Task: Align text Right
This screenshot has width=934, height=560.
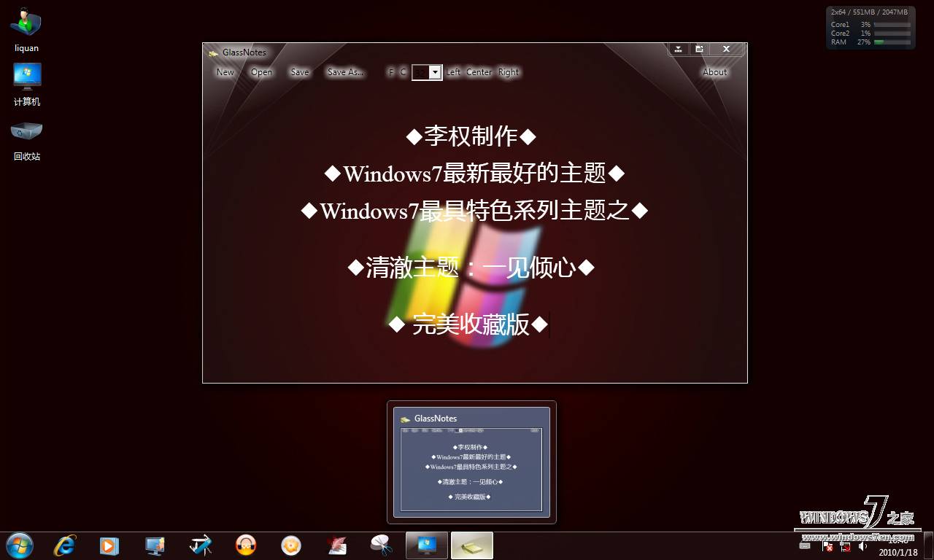Action: (509, 72)
